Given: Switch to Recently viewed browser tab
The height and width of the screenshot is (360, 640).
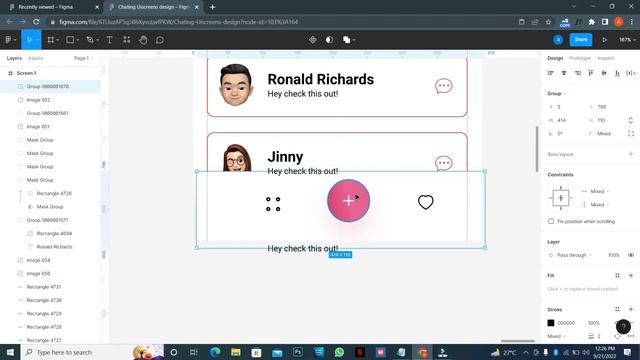Looking at the screenshot, I should (x=53, y=7).
